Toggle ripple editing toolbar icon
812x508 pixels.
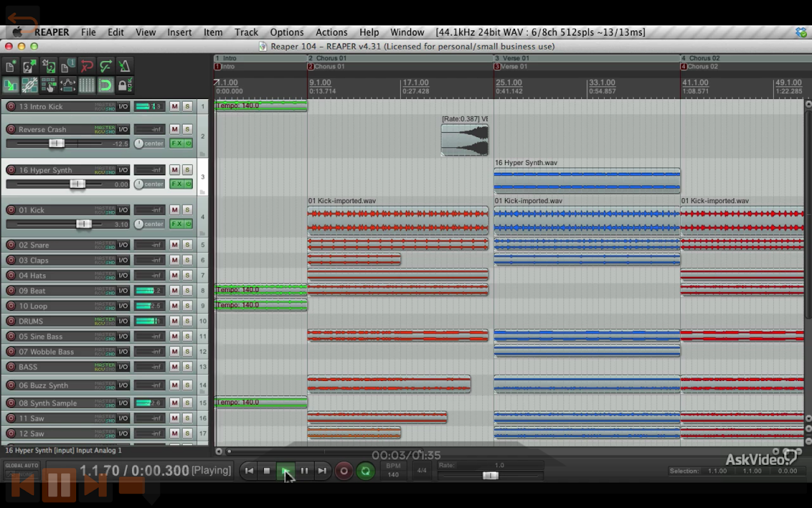49,85
